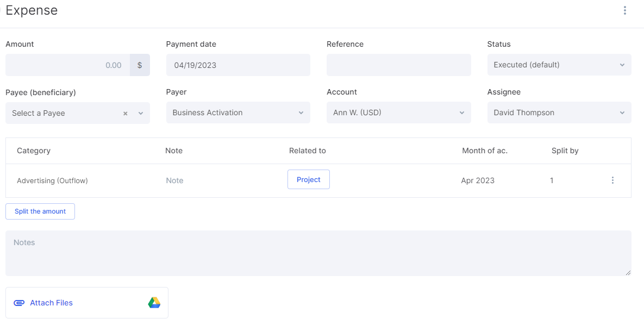The image size is (644, 325).
Task: Open the Account dropdown showing Ann W. (USD)
Action: coord(398,112)
